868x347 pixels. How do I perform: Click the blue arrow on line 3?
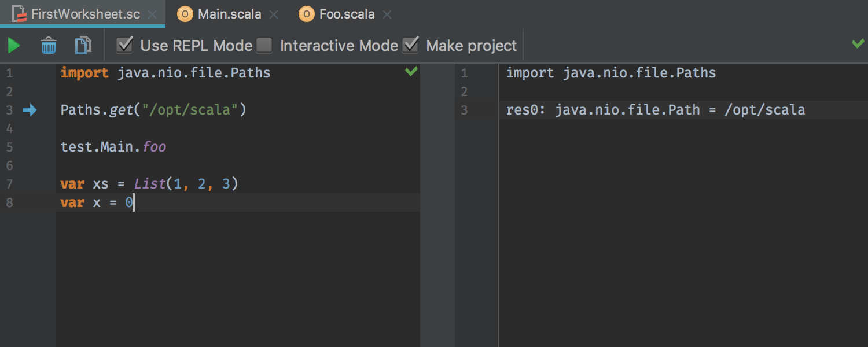pyautogui.click(x=30, y=110)
